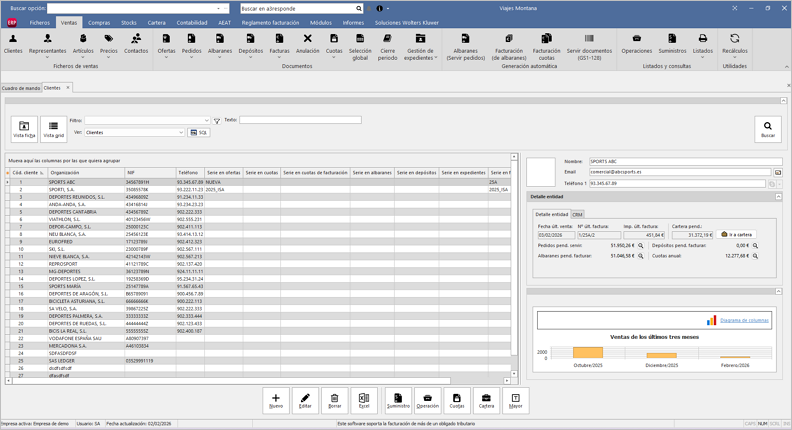Open the Contactos ribbon icon

coord(136,44)
